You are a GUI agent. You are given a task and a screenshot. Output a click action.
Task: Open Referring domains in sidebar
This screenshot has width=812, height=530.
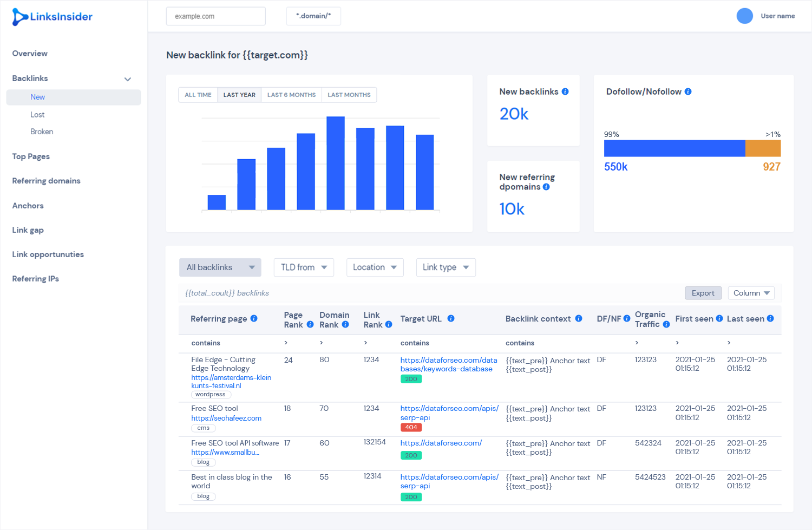point(46,181)
